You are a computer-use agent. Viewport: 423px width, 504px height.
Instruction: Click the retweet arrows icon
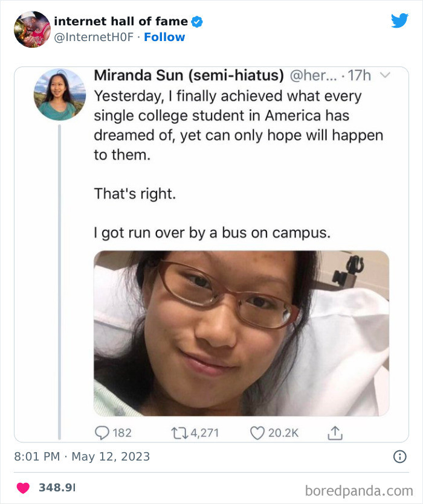point(181,432)
